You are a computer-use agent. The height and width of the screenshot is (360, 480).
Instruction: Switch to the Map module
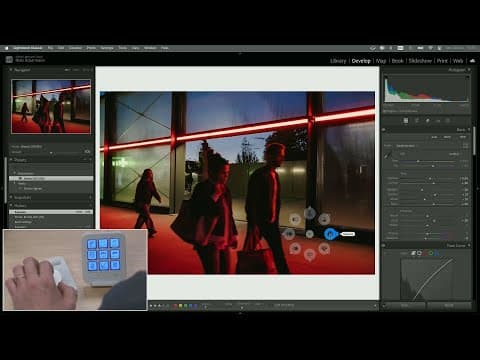(381, 61)
